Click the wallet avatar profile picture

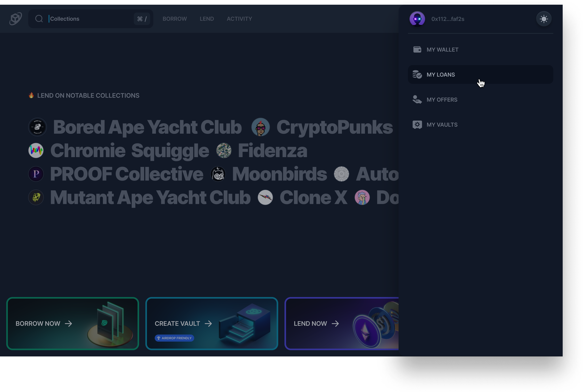pyautogui.click(x=417, y=19)
